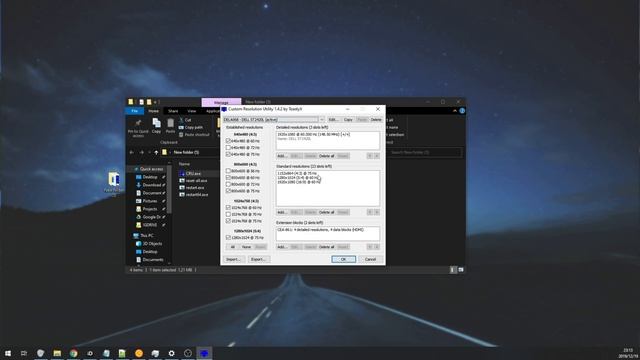Image resolution: width=640 pixels, height=360 pixels.
Task: Enable 1024x768 @ 70 Hz resolution
Action: 228,214
